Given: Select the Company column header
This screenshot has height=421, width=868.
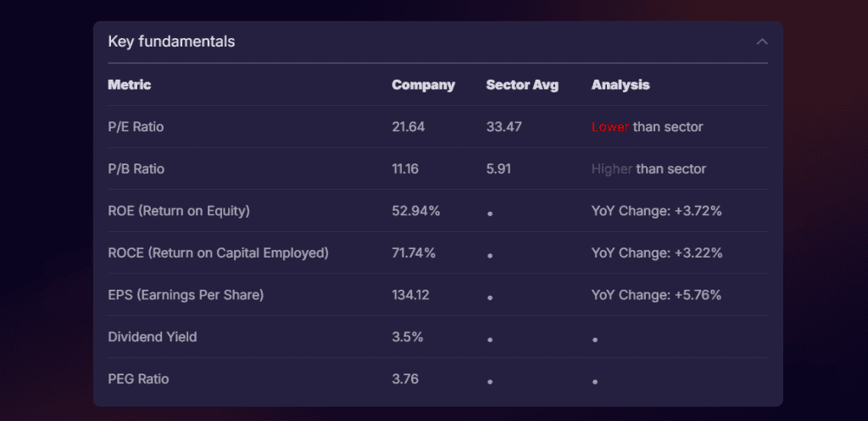Looking at the screenshot, I should [423, 85].
